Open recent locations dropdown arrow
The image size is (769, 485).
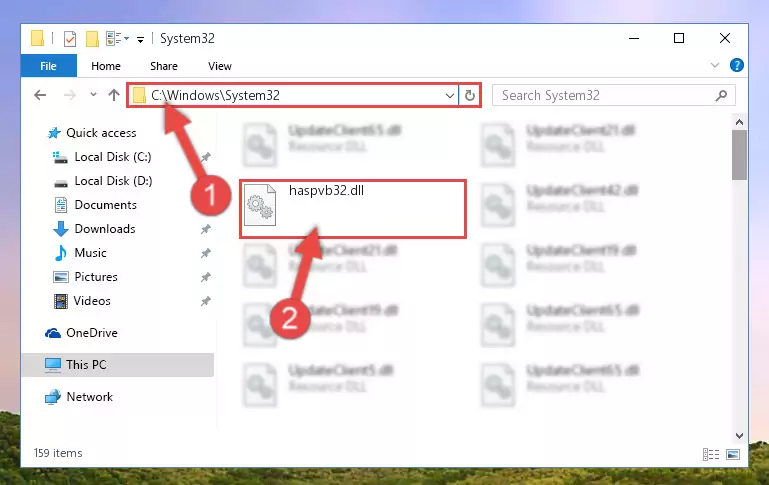pyautogui.click(x=93, y=95)
